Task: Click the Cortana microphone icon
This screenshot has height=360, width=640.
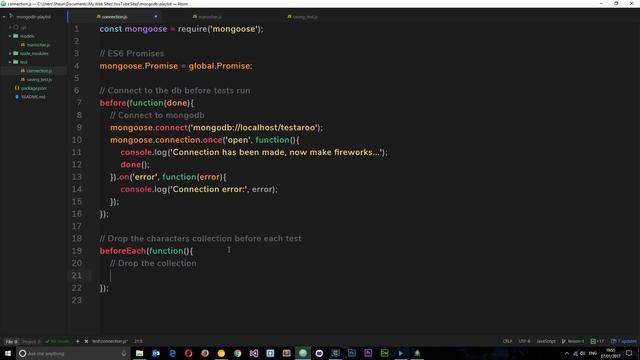Action: [x=124, y=353]
